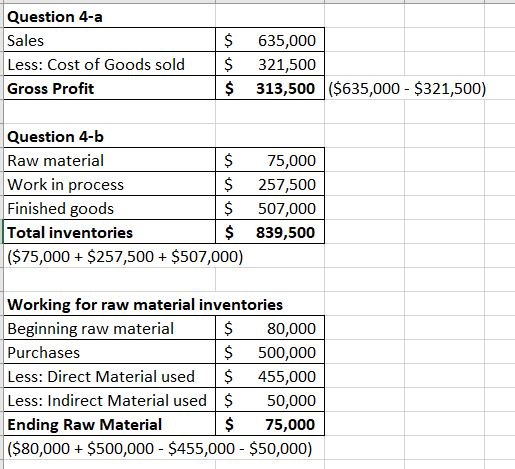
Task: Select the 50,000 indirect material value
Action: (x=270, y=400)
